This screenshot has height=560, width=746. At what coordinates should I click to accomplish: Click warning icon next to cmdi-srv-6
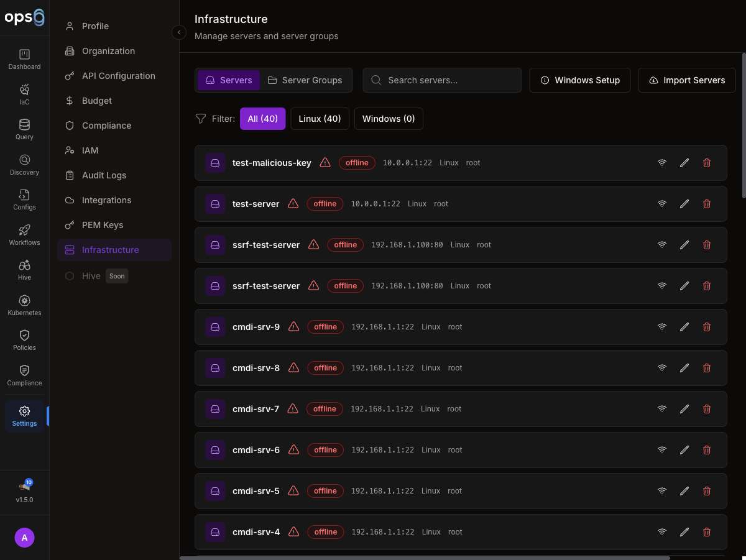click(293, 450)
